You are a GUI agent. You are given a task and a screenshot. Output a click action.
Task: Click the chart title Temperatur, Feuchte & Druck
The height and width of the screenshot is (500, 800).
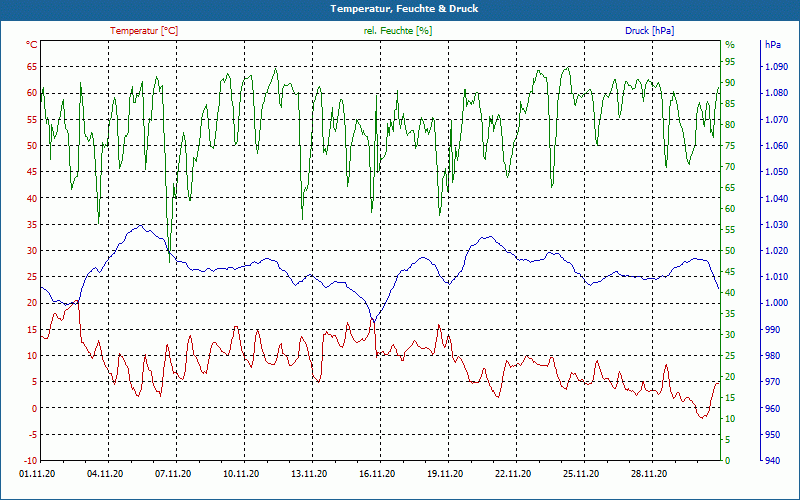[404, 9]
